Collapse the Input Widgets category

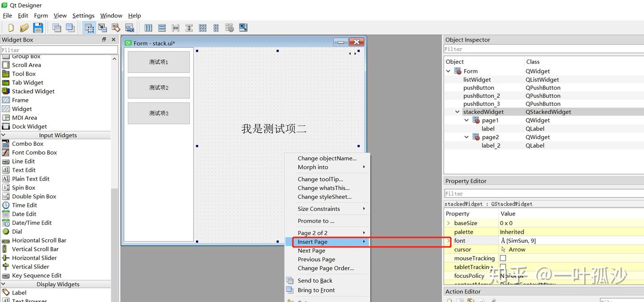4,135
